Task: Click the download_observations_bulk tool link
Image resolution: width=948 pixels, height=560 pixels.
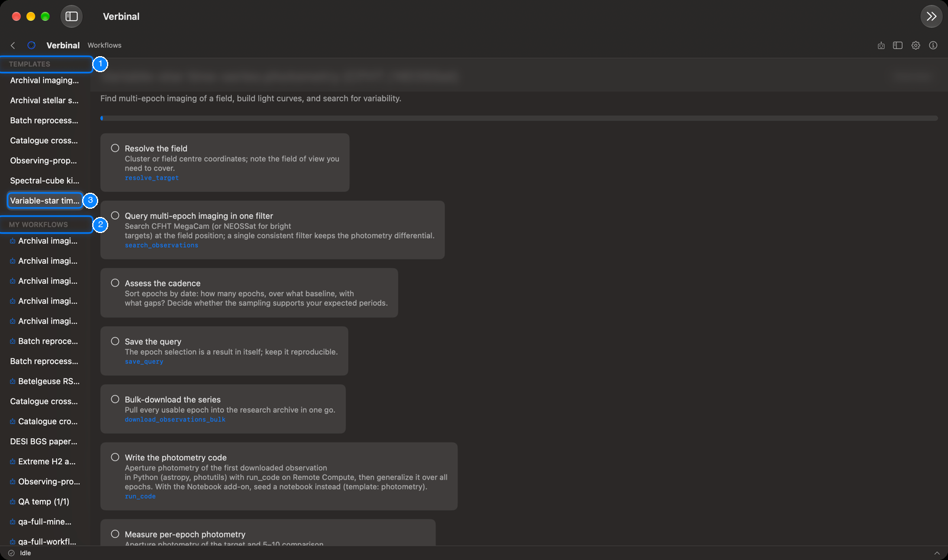Action: coord(175,420)
